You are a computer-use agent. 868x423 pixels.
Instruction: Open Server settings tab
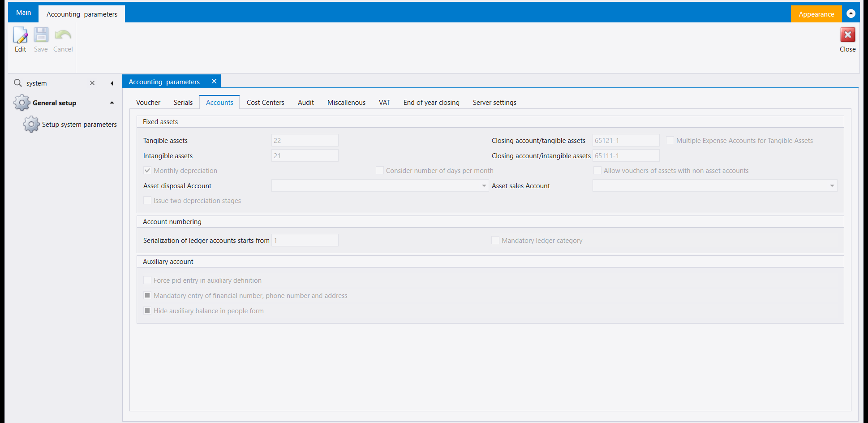[x=494, y=103]
